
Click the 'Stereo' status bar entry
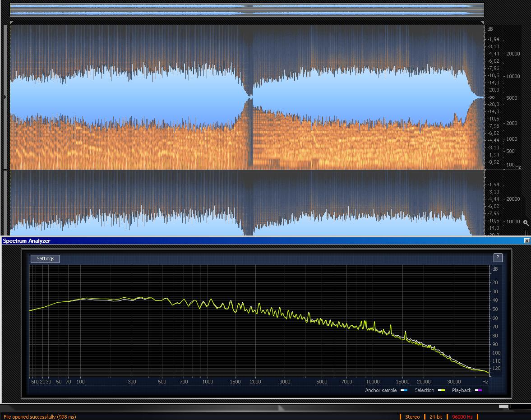pyautogui.click(x=412, y=416)
